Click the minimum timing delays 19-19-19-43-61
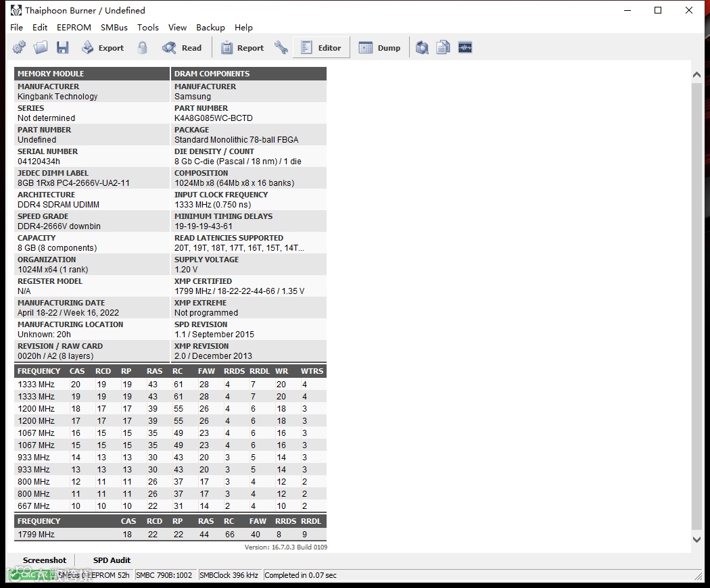Image resolution: width=710 pixels, height=588 pixels. pos(204,226)
